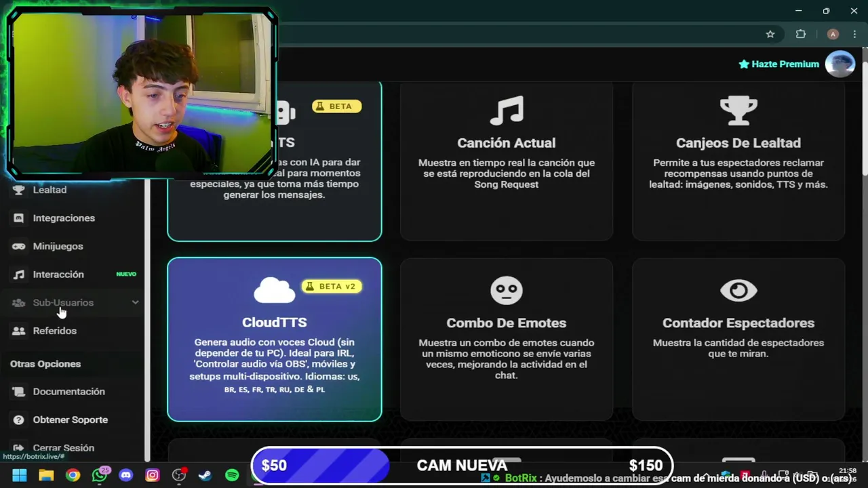Open Documentación under Otras Opciones
The height and width of the screenshot is (488, 868).
pyautogui.click(x=60, y=392)
